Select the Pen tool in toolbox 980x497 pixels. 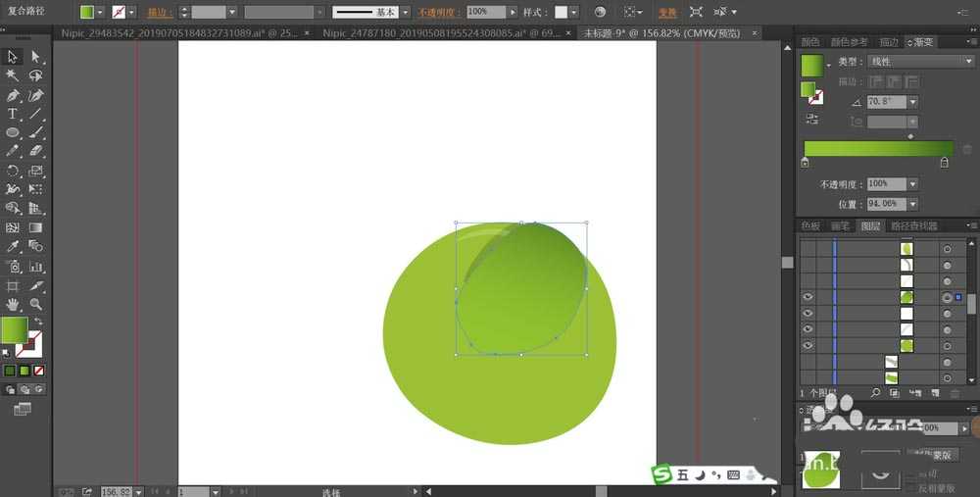pyautogui.click(x=13, y=95)
